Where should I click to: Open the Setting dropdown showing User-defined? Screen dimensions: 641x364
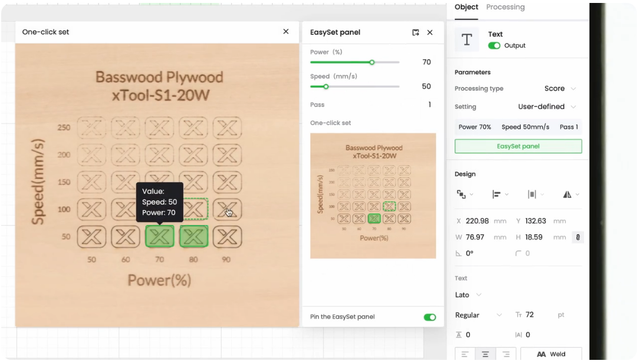point(547,107)
